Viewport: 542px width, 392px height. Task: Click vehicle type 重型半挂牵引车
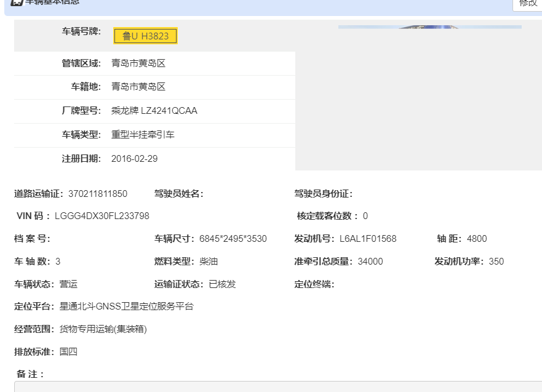pyautogui.click(x=143, y=134)
